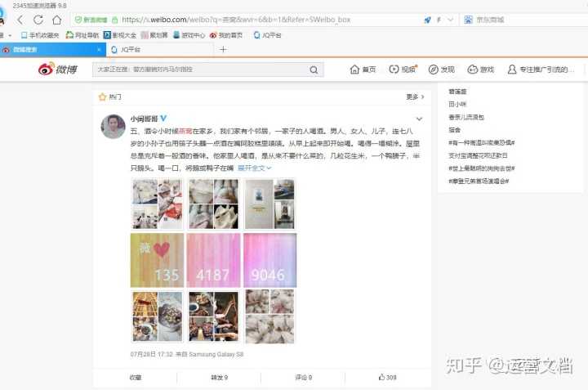This screenshot has width=588, height=390.
Task: Click the Weibo logo
Action: click(58, 69)
